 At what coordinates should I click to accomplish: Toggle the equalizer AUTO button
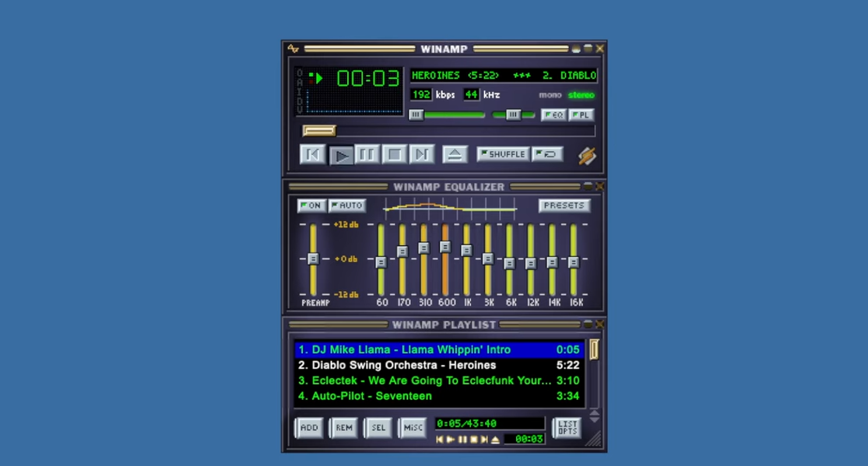coord(346,205)
